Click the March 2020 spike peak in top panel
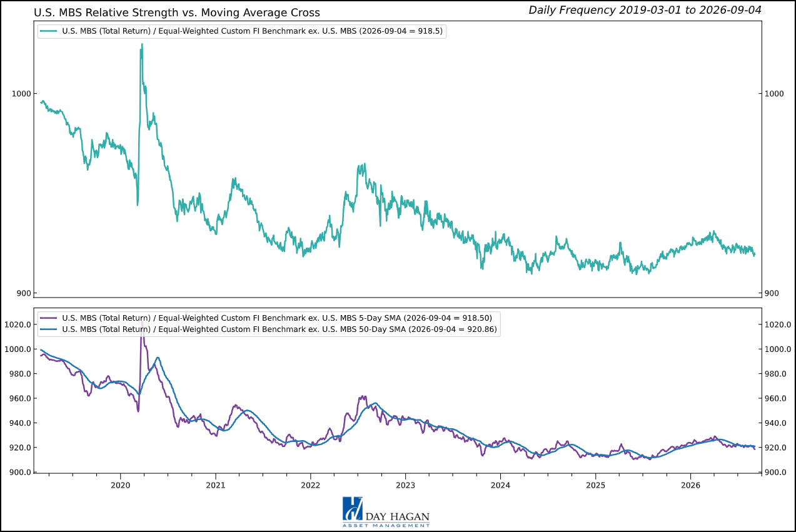This screenshot has height=532, width=796. (x=142, y=44)
